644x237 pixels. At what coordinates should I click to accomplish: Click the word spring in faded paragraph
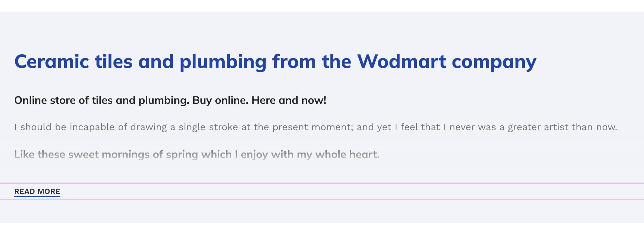pyautogui.click(x=182, y=155)
